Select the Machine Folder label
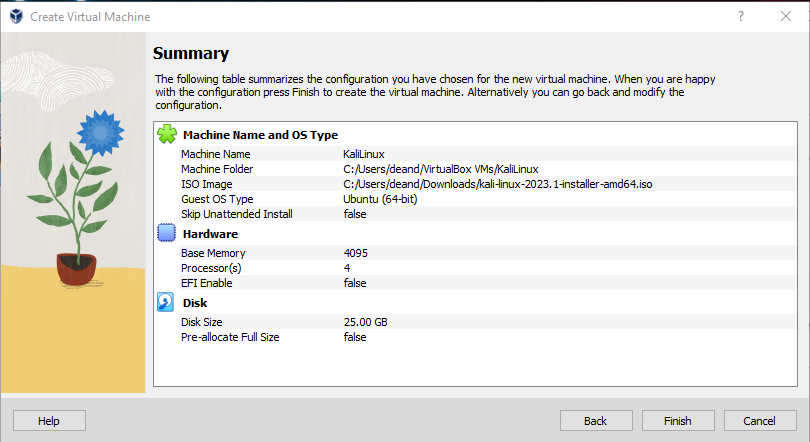 217,169
